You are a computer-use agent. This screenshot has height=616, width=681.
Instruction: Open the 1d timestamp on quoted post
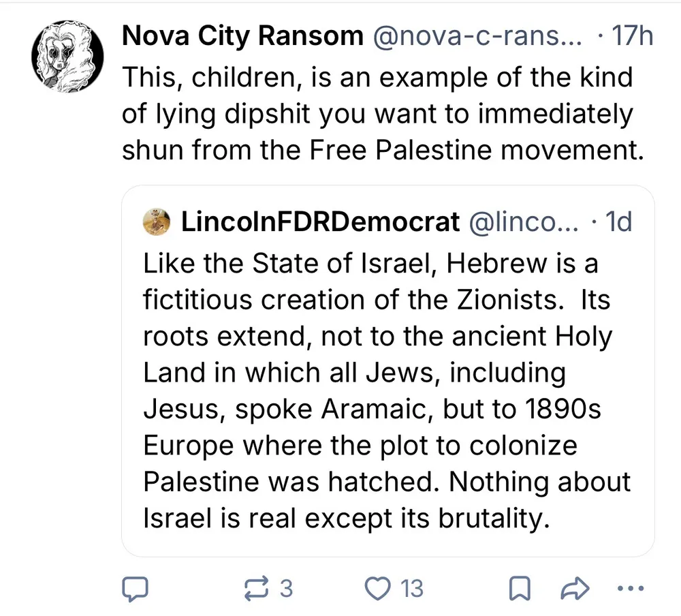(x=618, y=222)
